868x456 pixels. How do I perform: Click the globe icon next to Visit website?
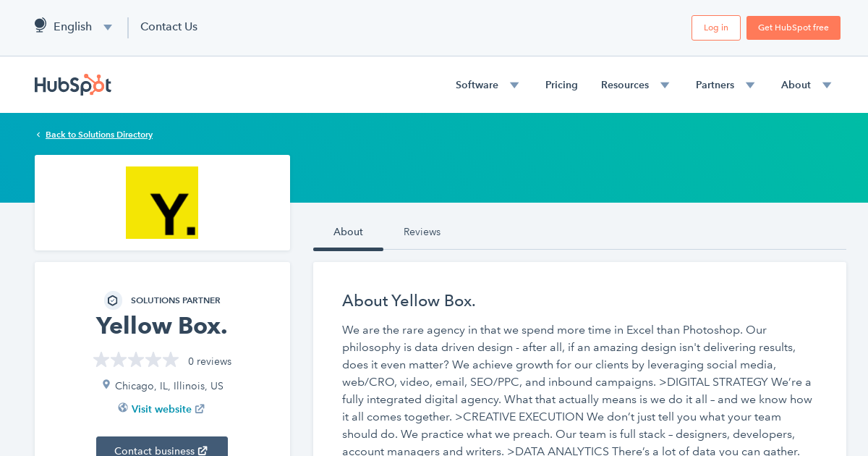tap(123, 408)
